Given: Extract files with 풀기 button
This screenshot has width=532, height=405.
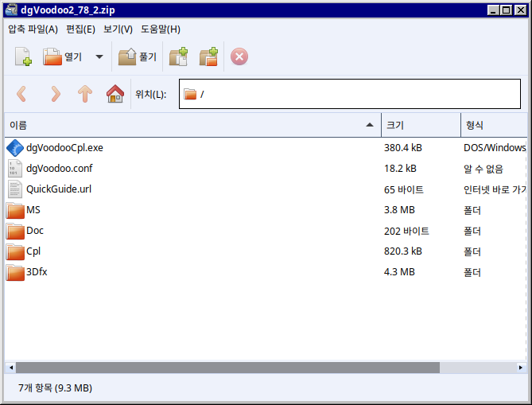Looking at the screenshot, I should [x=138, y=56].
